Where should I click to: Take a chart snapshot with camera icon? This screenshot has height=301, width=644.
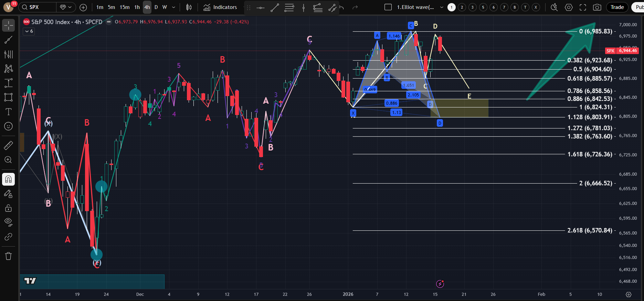tap(597, 7)
